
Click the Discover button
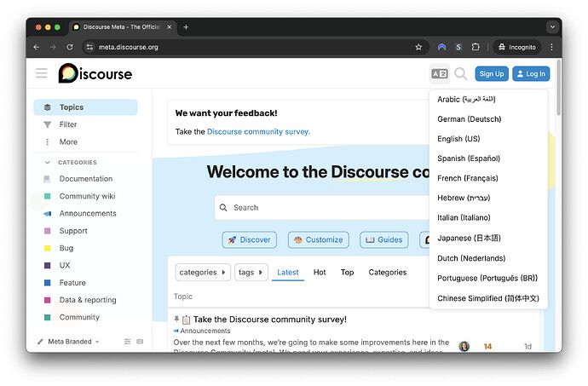click(x=250, y=239)
